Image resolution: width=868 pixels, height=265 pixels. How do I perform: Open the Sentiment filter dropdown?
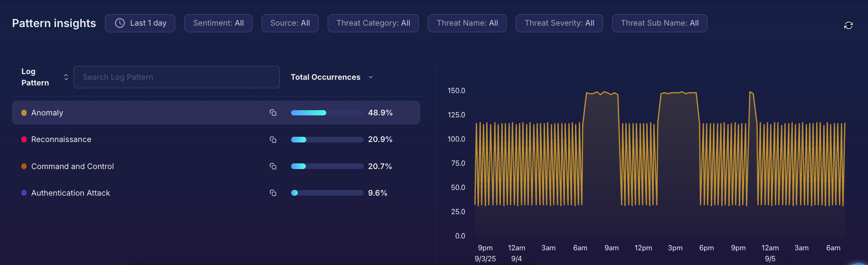click(x=218, y=23)
